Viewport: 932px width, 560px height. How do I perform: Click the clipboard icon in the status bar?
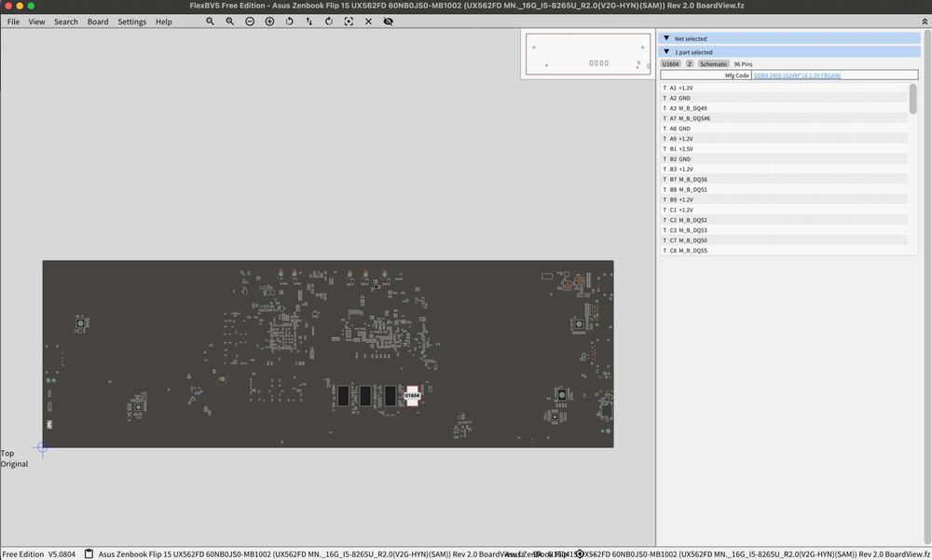[x=89, y=553]
